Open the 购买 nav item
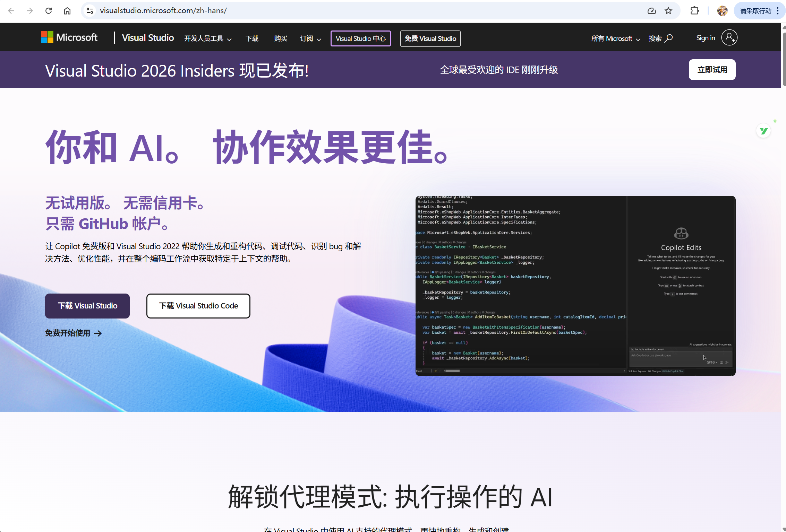The height and width of the screenshot is (532, 786). click(x=281, y=38)
